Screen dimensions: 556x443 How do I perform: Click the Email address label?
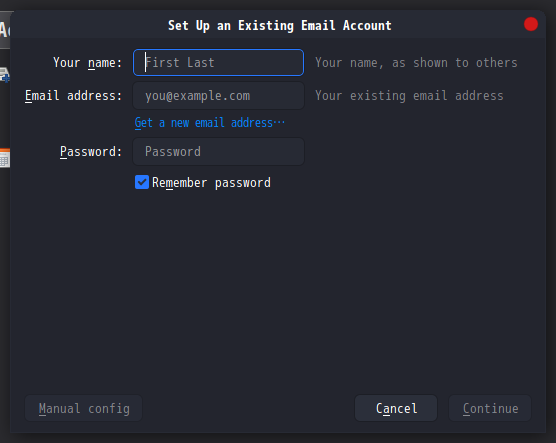[x=73, y=96]
